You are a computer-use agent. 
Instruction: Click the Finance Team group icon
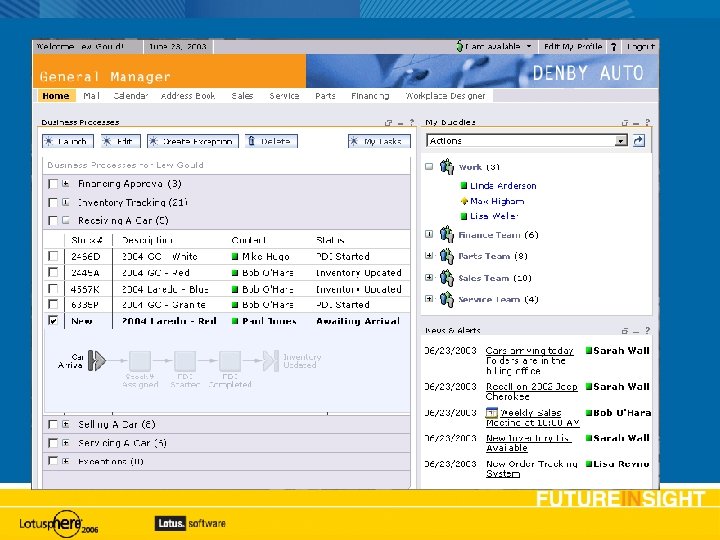pos(446,234)
